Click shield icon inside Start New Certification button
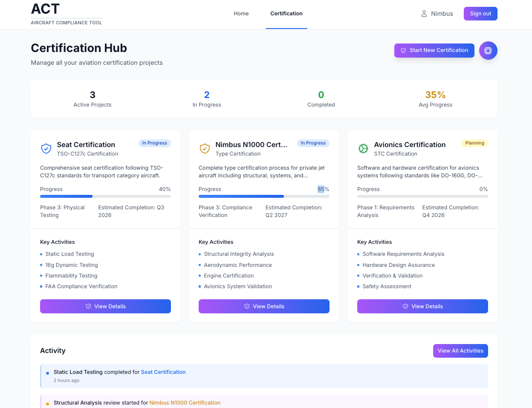The height and width of the screenshot is (408, 532). 403,50
